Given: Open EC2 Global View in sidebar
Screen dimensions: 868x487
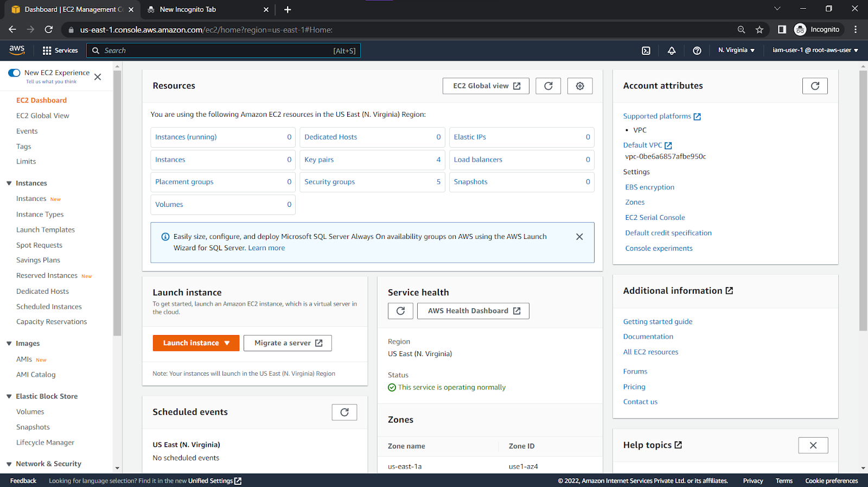Looking at the screenshot, I should pos(43,116).
